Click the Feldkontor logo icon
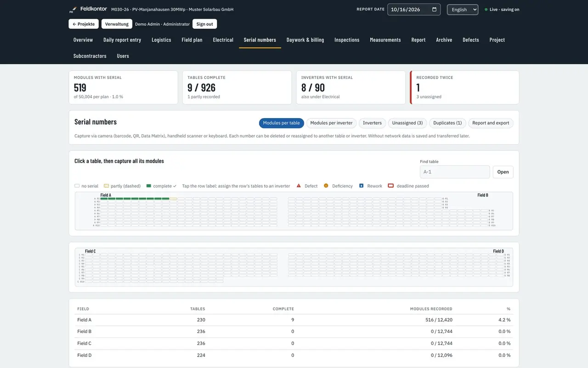588x368 pixels. (73, 10)
